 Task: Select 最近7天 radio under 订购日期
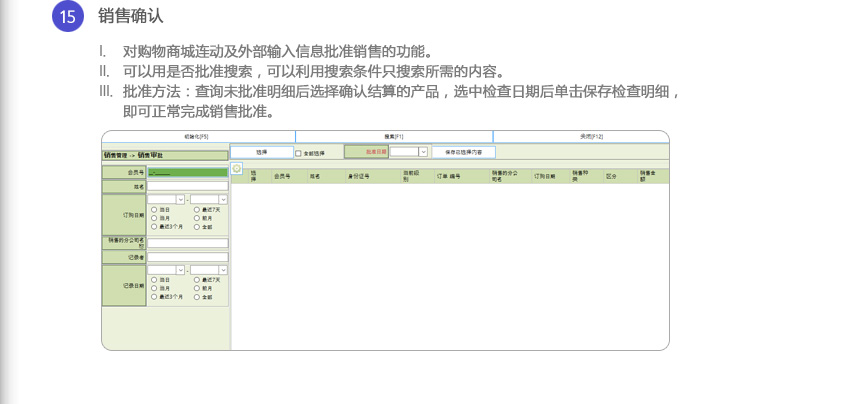tap(195, 208)
